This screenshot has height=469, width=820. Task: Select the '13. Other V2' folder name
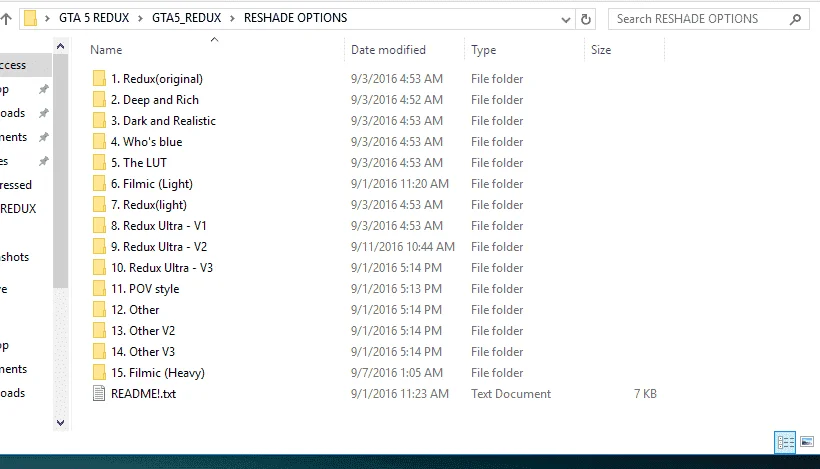(143, 330)
